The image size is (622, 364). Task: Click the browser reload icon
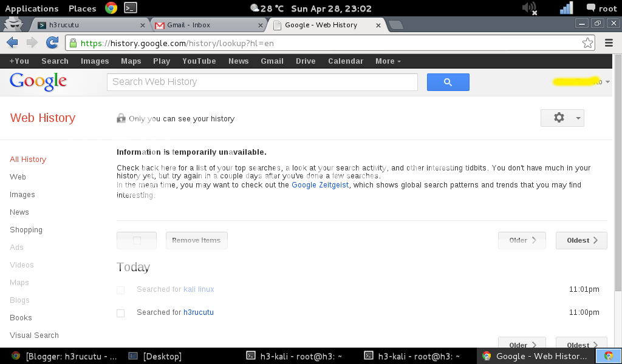coord(52,42)
